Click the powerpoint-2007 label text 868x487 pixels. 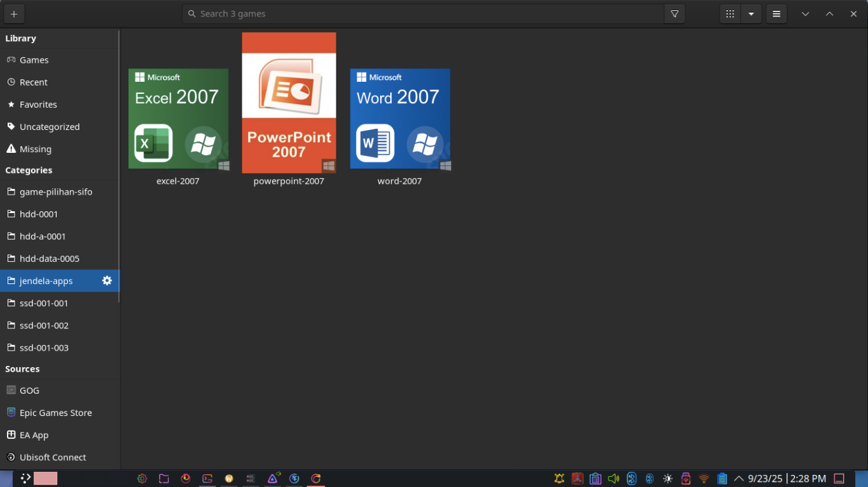point(289,181)
